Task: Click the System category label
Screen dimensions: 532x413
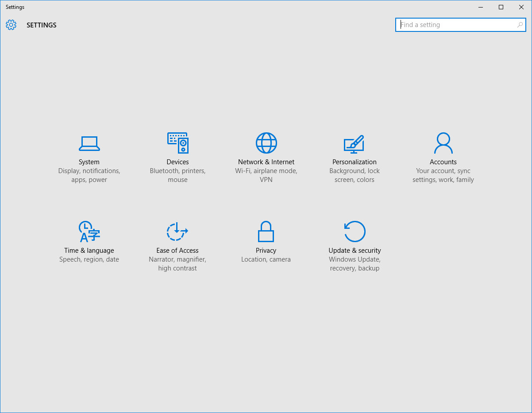Action: [89, 162]
